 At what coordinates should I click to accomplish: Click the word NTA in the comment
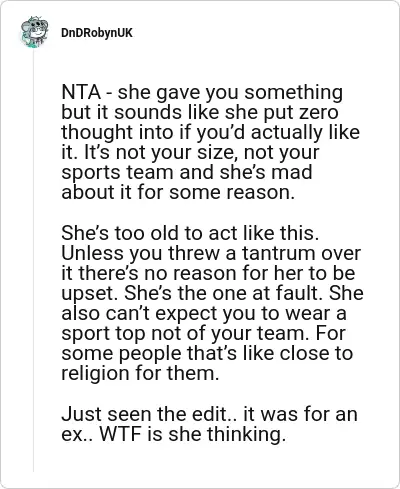[x=81, y=92]
